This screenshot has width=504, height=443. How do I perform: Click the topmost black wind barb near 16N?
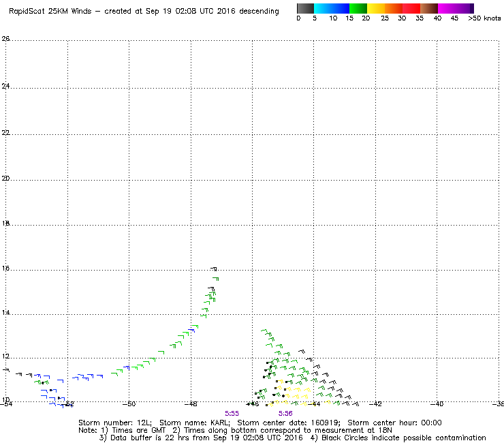(214, 269)
